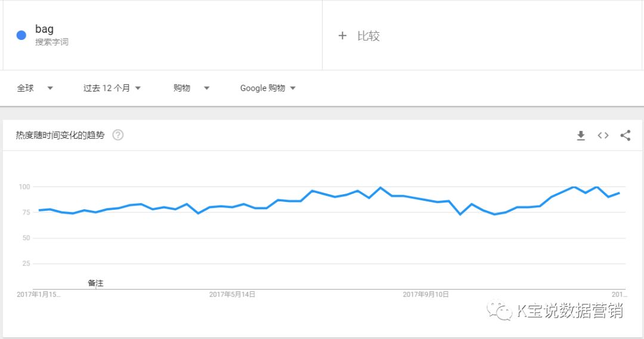
Task: Select the "bag" search term
Action: [x=44, y=29]
